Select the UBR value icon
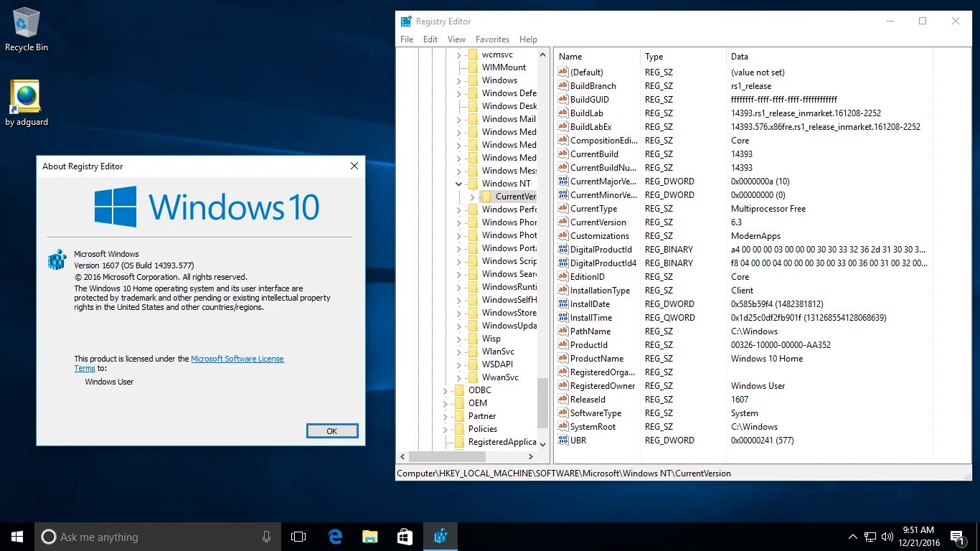The image size is (980, 551). point(563,441)
